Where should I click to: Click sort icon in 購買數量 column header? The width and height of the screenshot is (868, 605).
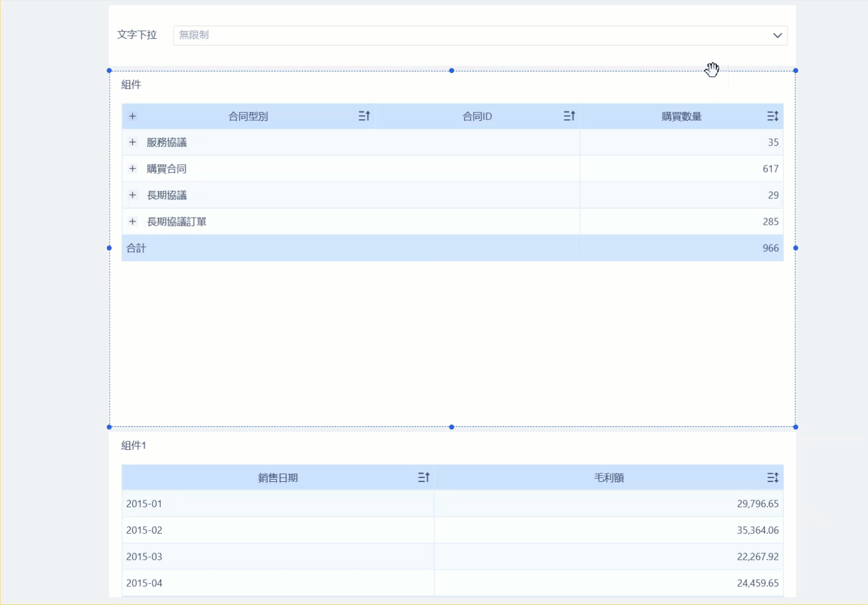click(772, 116)
